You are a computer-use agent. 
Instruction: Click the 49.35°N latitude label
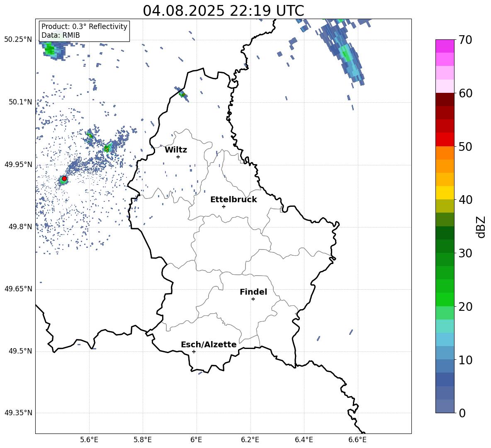click(18, 413)
